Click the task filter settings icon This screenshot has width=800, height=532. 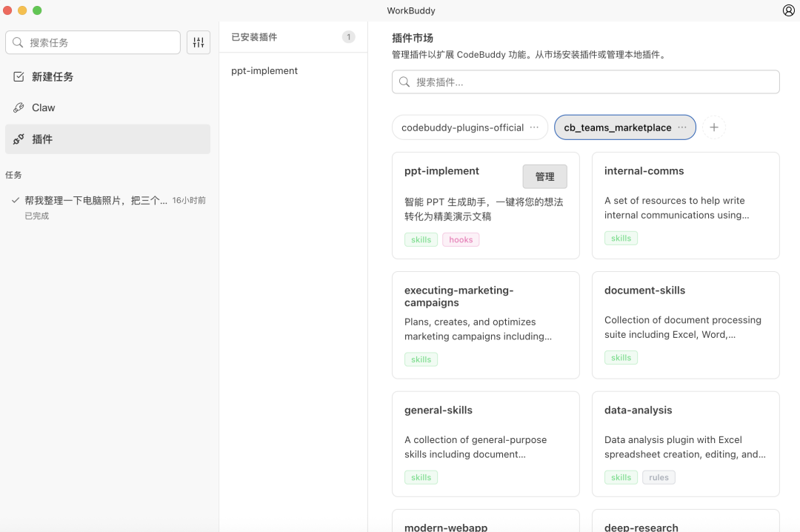199,43
